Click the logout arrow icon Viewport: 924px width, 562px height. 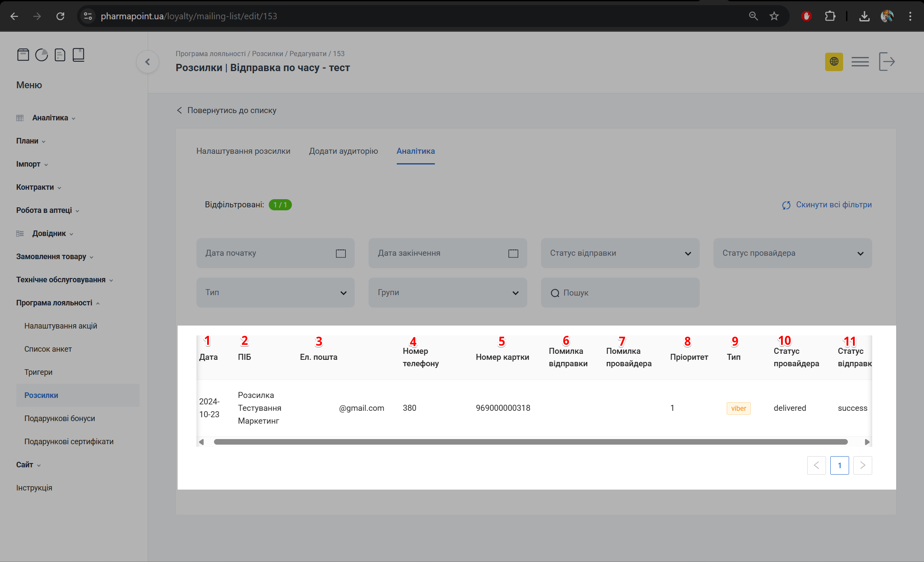[x=887, y=62]
